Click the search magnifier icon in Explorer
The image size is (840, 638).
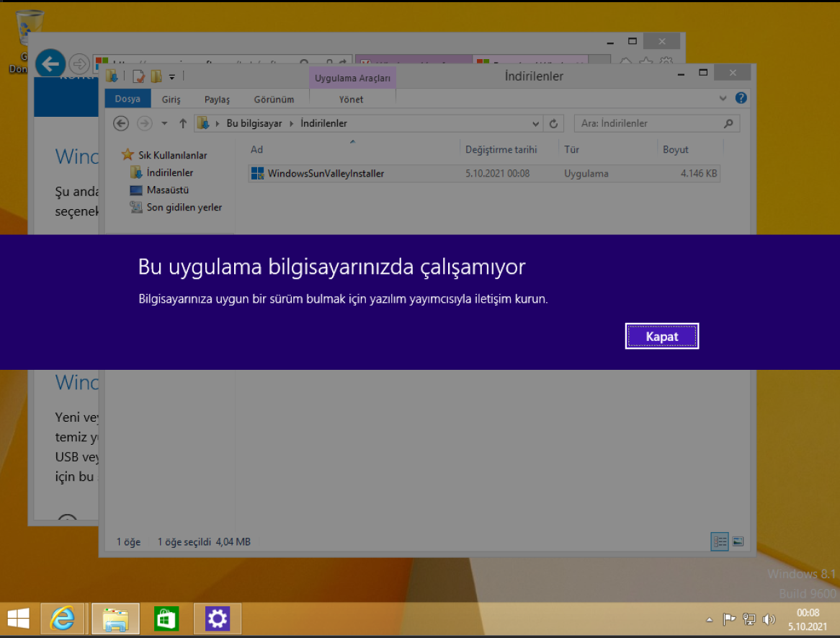coord(728,123)
